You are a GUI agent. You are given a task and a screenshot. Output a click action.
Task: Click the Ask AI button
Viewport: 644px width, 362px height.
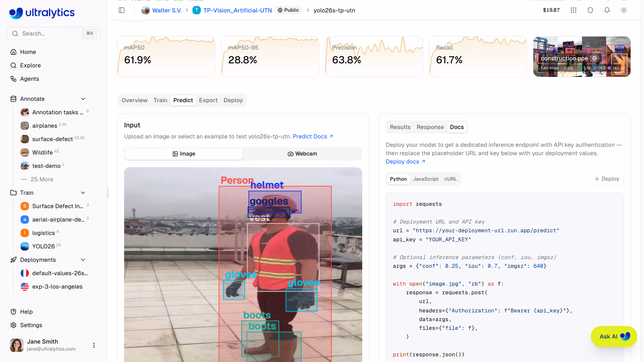point(614,337)
